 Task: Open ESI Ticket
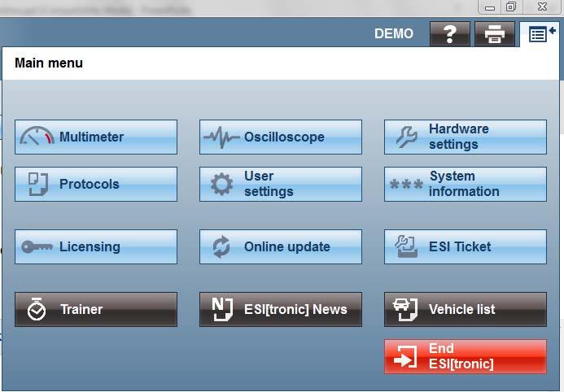pos(466,247)
